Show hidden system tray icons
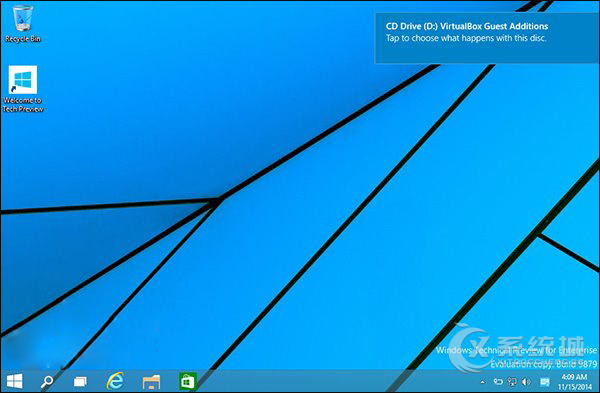 point(483,382)
